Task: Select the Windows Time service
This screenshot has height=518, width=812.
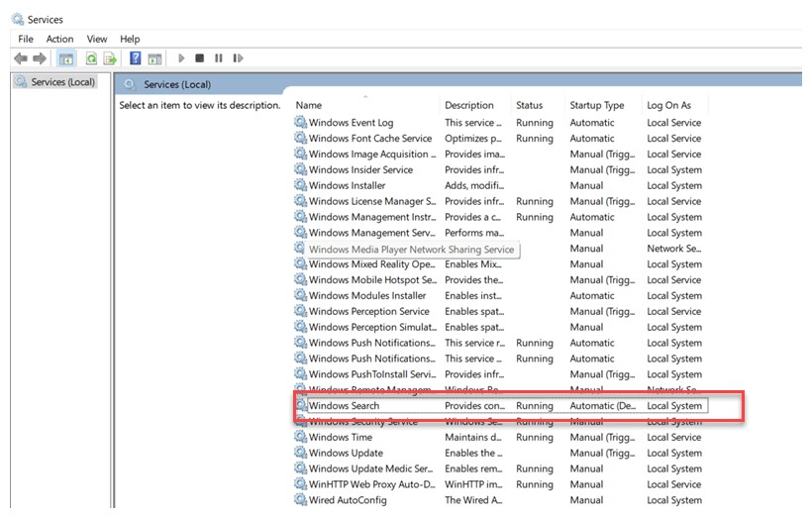Action: [x=500, y=437]
